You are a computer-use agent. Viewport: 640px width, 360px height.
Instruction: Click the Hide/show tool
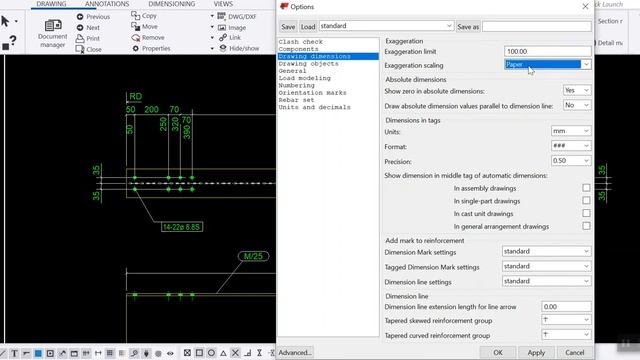[x=239, y=48]
